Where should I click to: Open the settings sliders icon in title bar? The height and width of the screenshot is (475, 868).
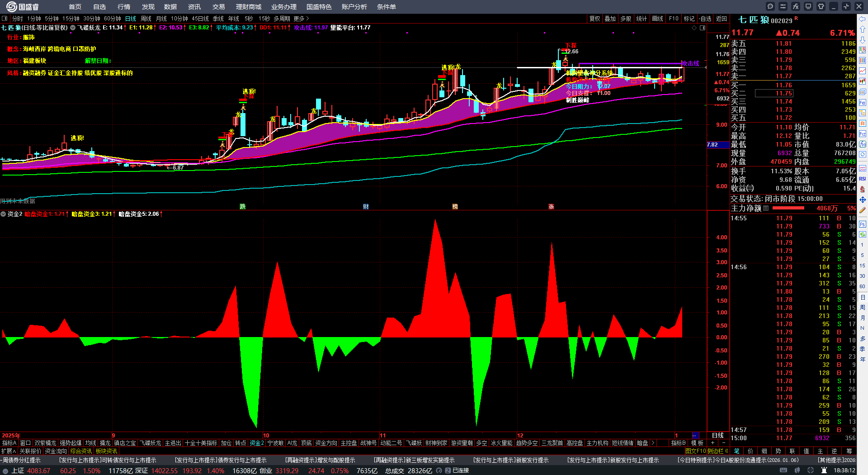[783, 6]
